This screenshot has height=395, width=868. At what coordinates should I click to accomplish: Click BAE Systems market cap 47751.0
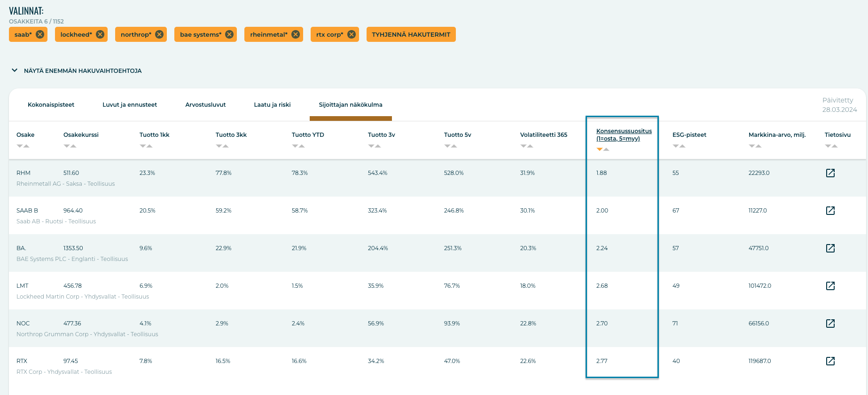(x=759, y=248)
